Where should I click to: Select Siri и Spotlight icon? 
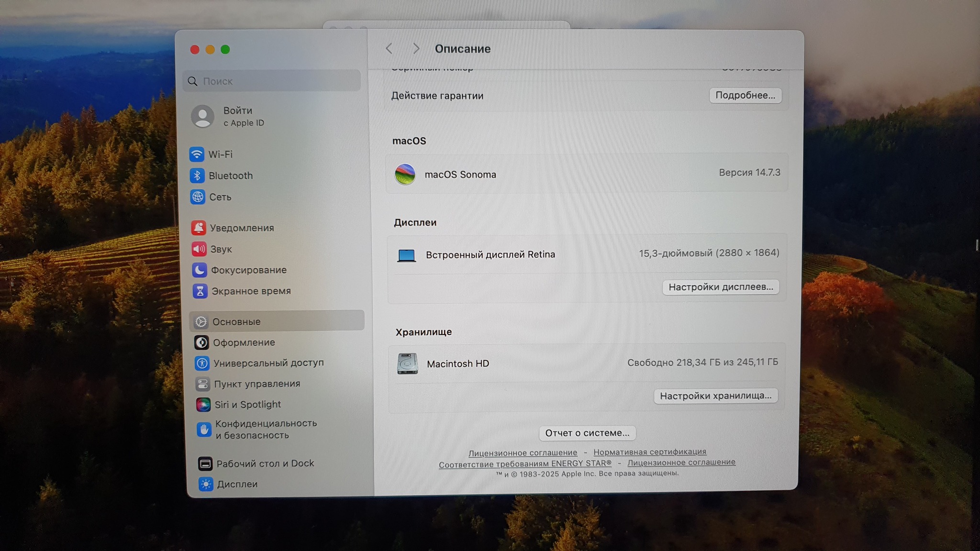pyautogui.click(x=203, y=405)
